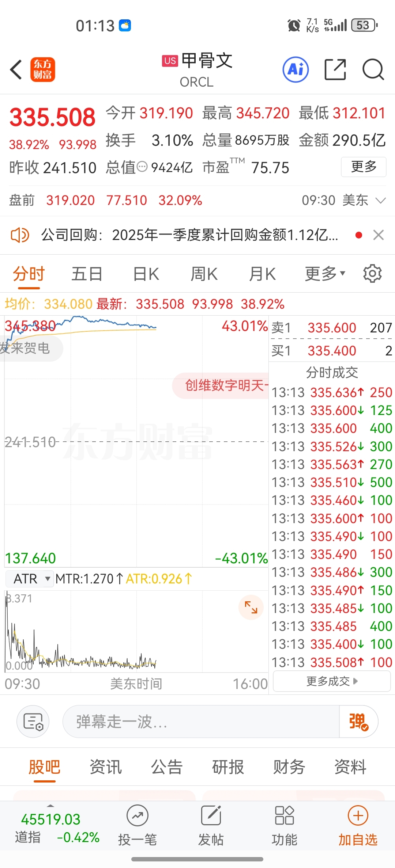Viewport: 395px width, 868px height.
Task: Select the 研报 tab
Action: (x=228, y=767)
